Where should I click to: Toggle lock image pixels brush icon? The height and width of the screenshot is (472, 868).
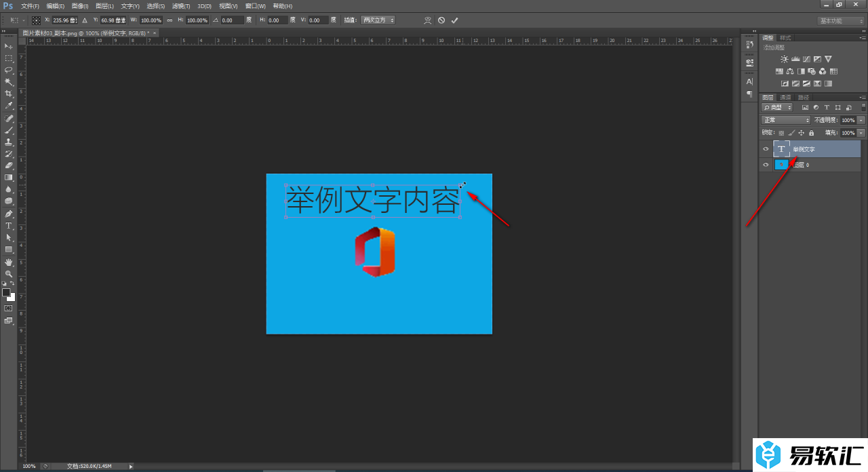click(791, 133)
